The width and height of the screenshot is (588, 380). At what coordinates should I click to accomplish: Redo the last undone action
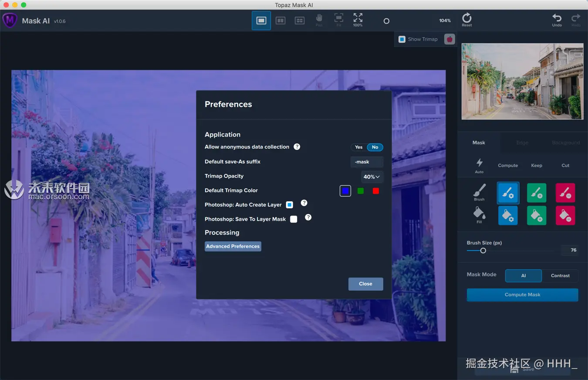click(x=576, y=20)
